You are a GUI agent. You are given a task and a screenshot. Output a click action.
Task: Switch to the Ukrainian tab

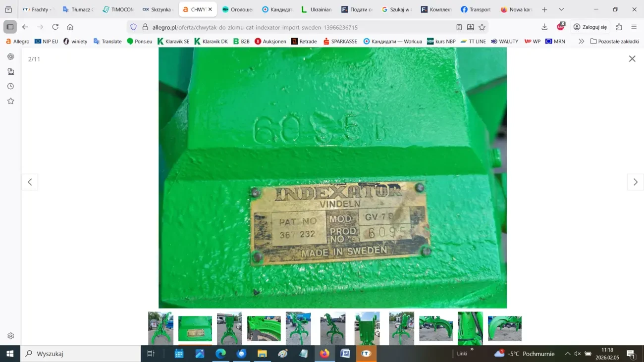[317, 9]
